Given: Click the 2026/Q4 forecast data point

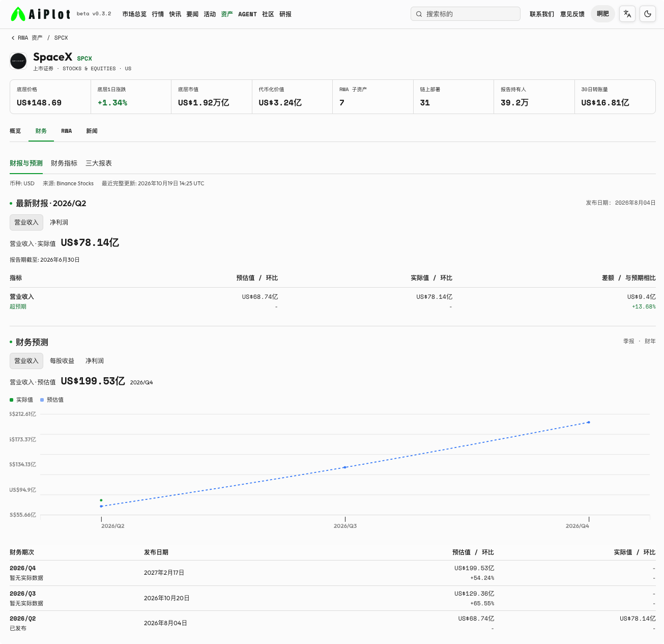Looking at the screenshot, I should pyautogui.click(x=589, y=422).
